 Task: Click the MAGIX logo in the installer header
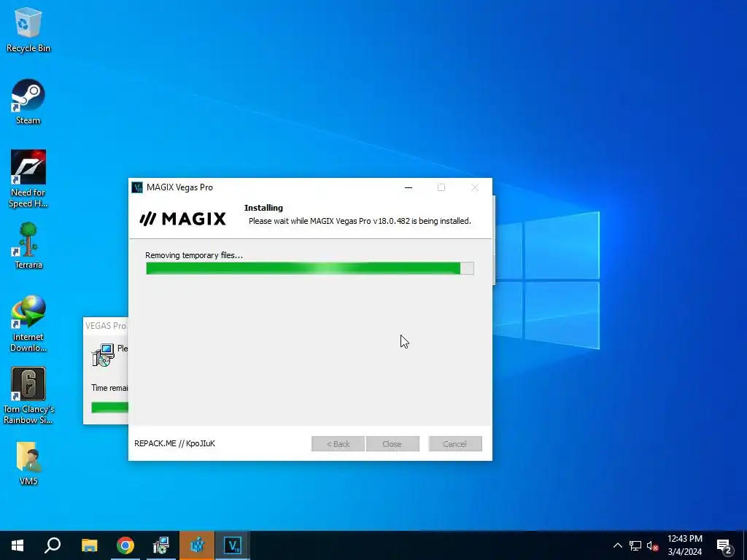(183, 219)
